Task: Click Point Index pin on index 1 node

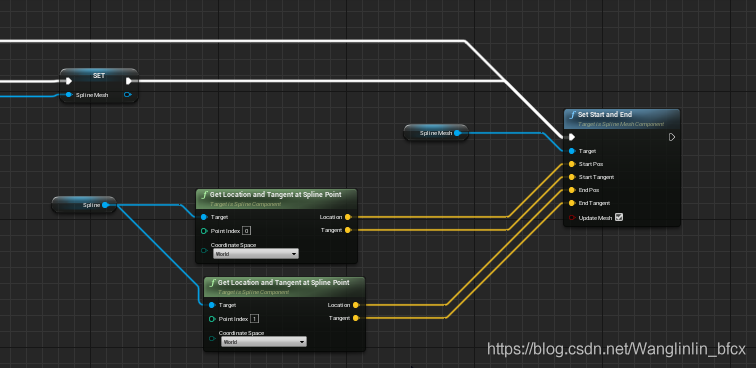Action: pos(212,319)
